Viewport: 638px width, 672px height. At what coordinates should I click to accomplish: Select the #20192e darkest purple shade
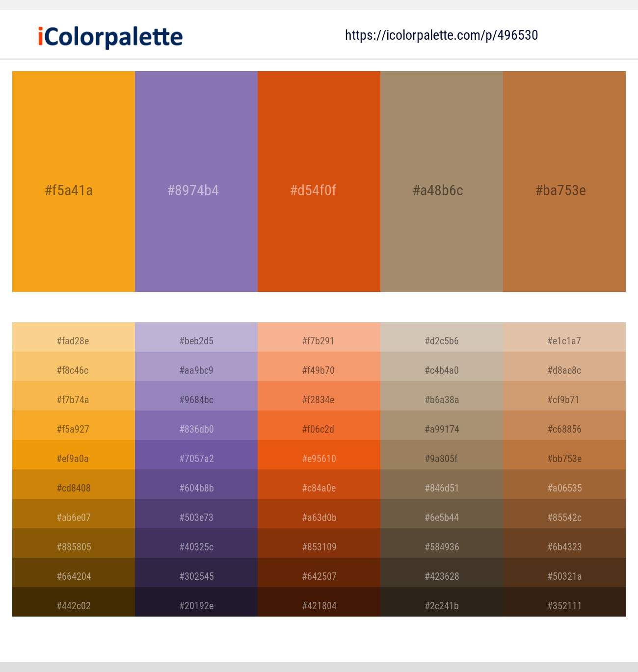[196, 602]
